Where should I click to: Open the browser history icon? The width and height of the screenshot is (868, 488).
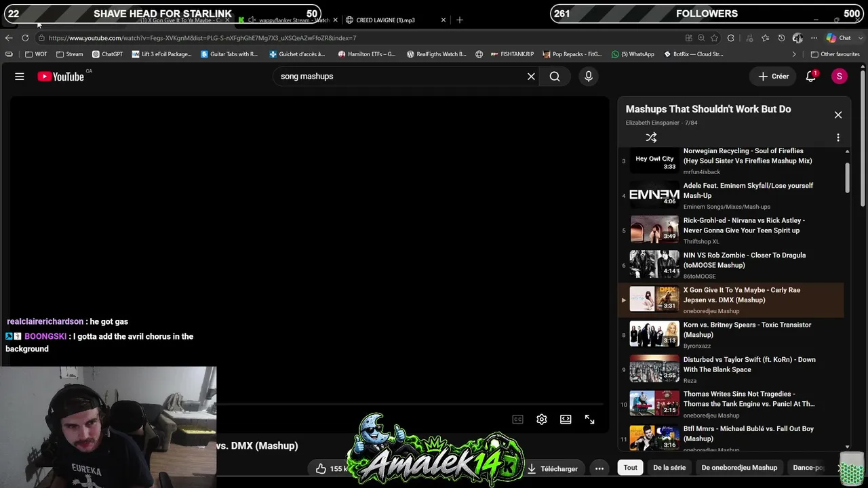pos(781,38)
